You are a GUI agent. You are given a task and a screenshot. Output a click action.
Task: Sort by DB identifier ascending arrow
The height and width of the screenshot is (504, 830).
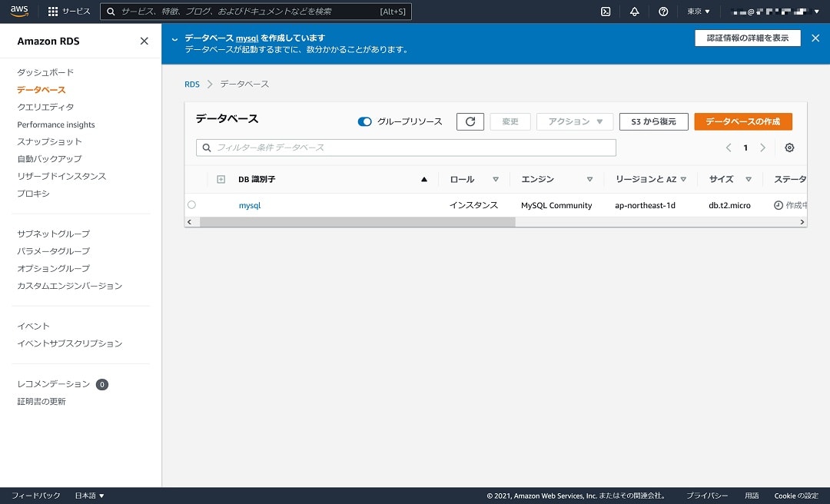click(x=424, y=180)
